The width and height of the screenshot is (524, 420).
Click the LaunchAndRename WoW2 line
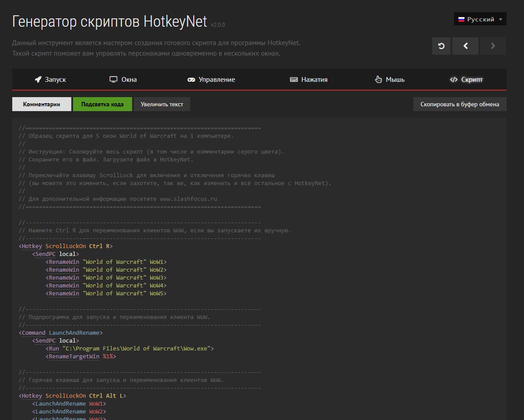[x=69, y=412]
